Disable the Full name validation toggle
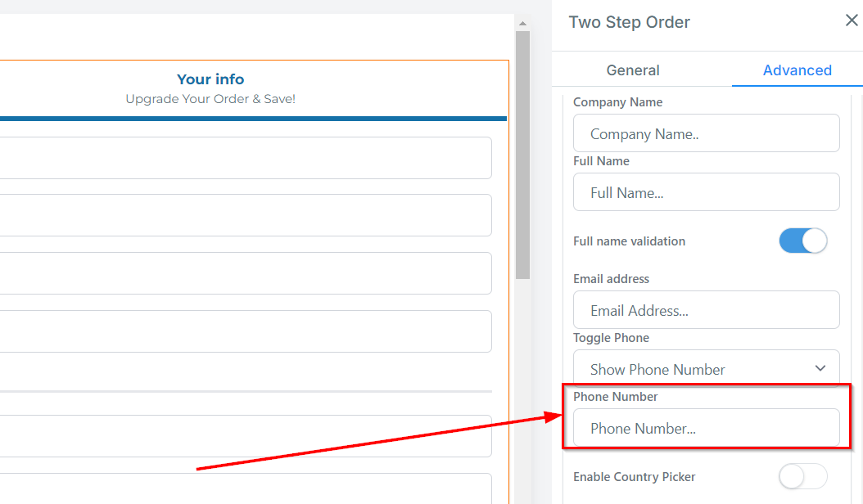 click(802, 241)
